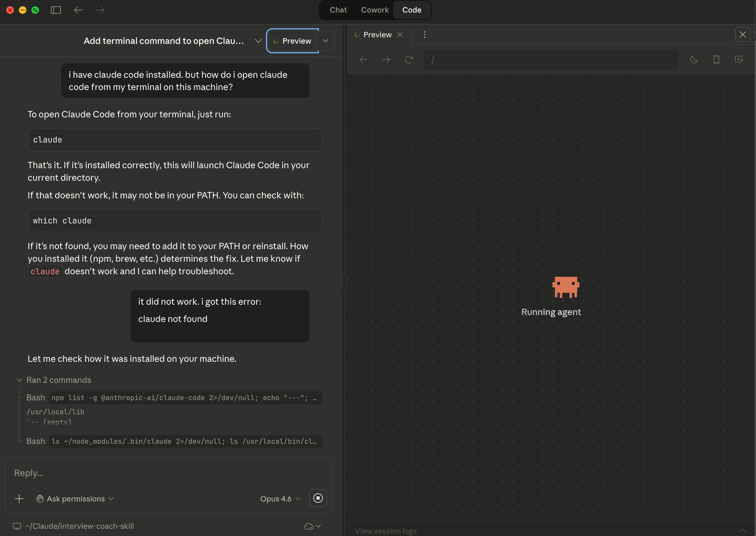This screenshot has height=536, width=756.
Task: Switch to the Cowork mode tab
Action: point(375,10)
